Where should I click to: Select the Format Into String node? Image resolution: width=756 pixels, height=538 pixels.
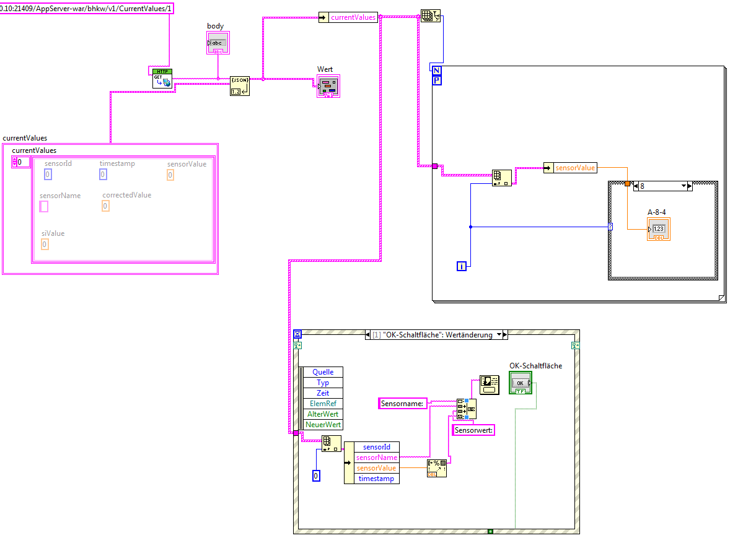pos(437,469)
